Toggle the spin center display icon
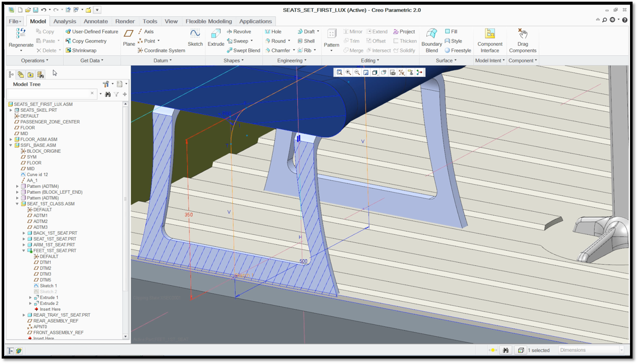 click(x=419, y=72)
